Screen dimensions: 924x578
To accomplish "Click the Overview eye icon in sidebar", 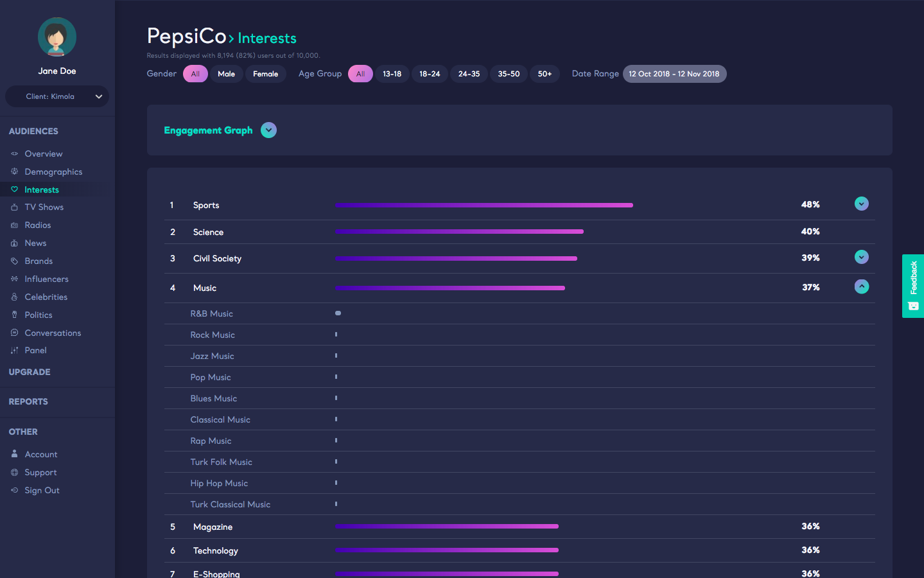I will coord(14,154).
